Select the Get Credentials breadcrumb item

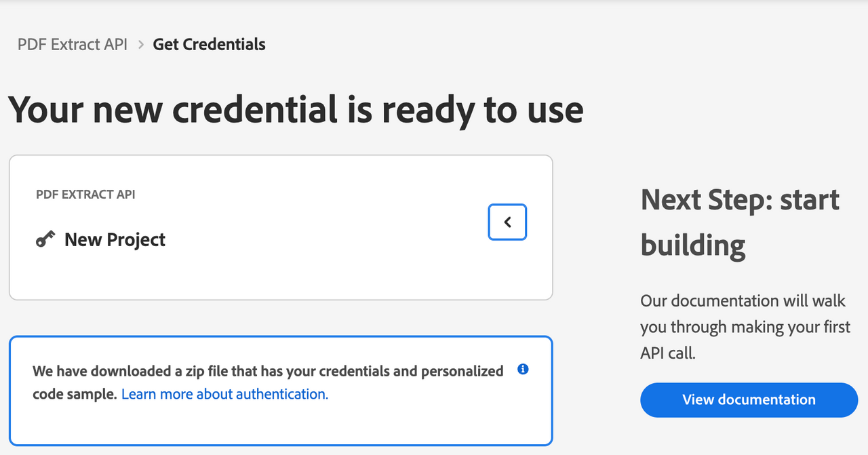[x=210, y=45]
